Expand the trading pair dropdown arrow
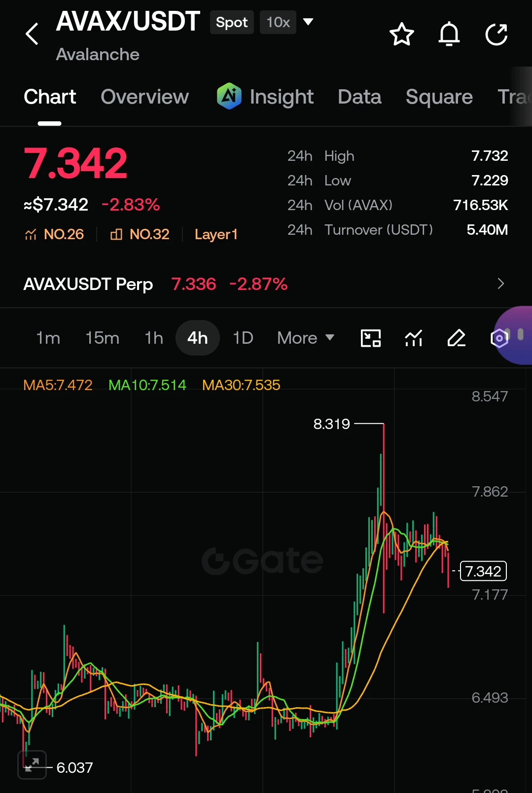Screen dimensions: 532x793 click(308, 22)
